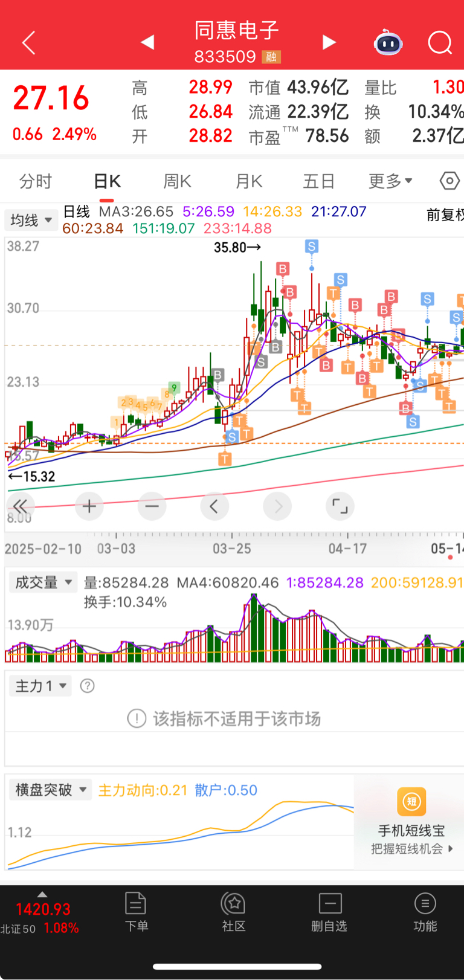Tap the stock code 833509

coord(225,57)
